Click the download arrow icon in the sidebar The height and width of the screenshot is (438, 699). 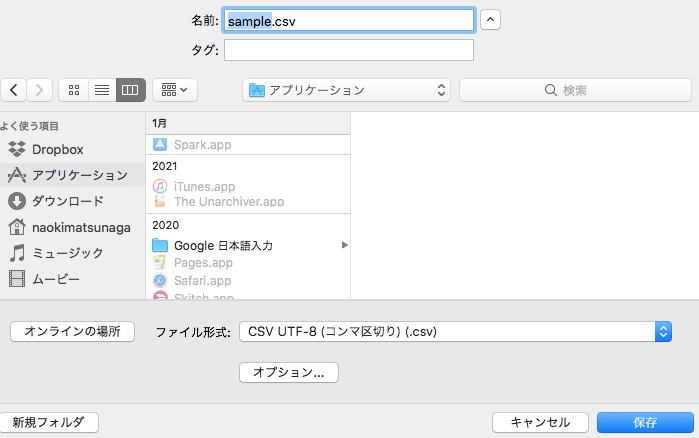point(17,201)
